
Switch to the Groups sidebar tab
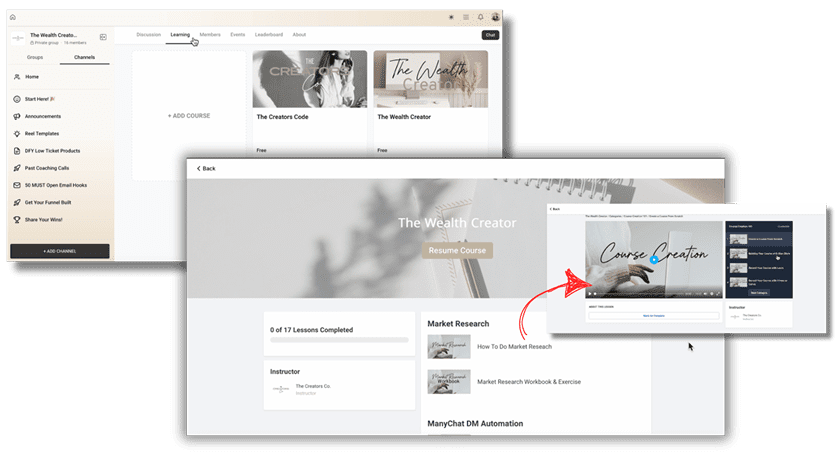[35, 57]
